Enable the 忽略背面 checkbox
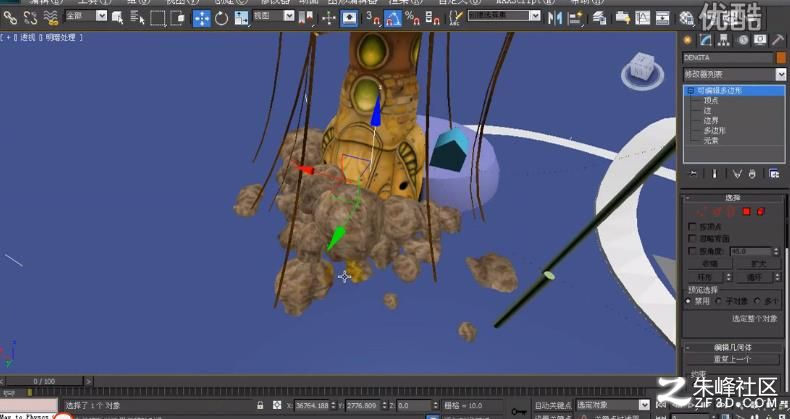 pos(692,238)
